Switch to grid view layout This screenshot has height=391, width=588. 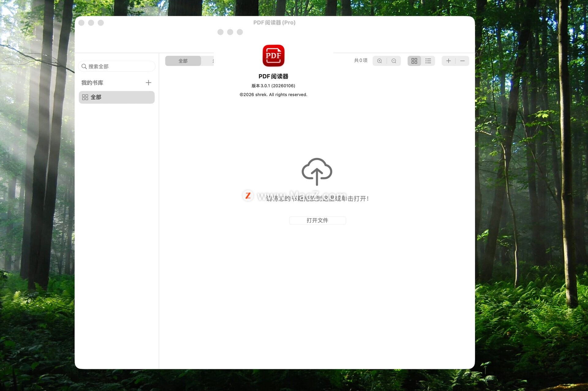click(414, 61)
